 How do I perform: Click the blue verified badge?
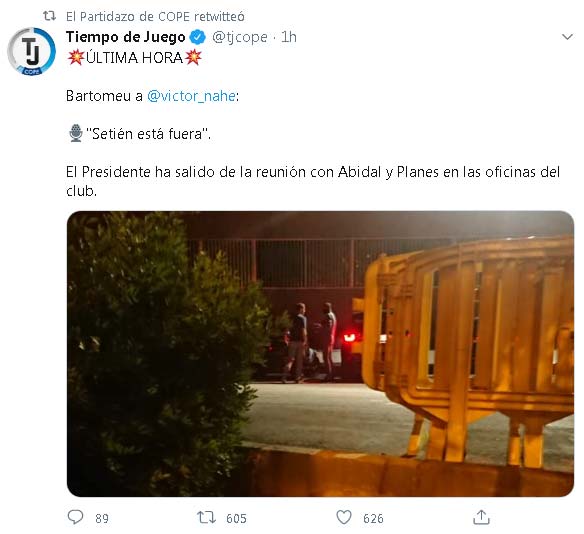pos(197,37)
